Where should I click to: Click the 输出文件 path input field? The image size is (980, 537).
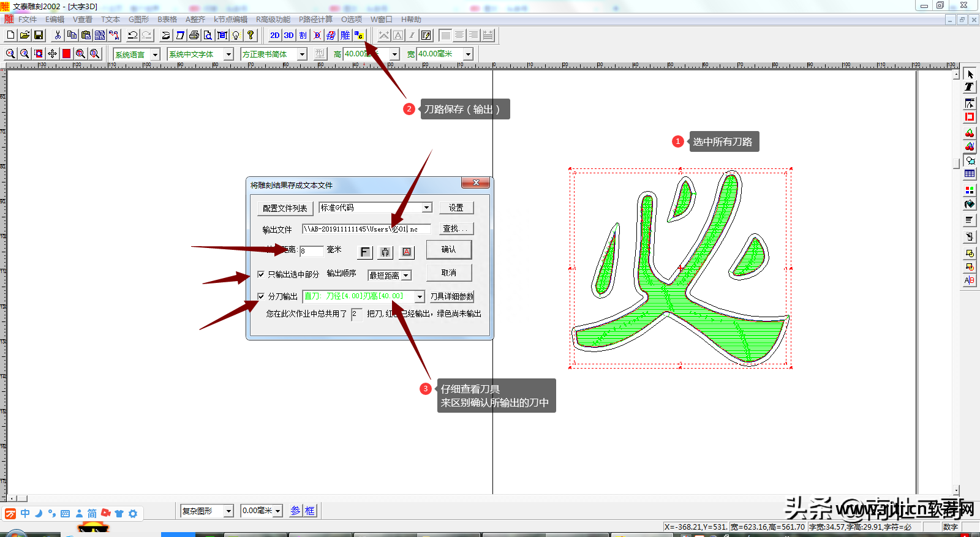click(366, 229)
